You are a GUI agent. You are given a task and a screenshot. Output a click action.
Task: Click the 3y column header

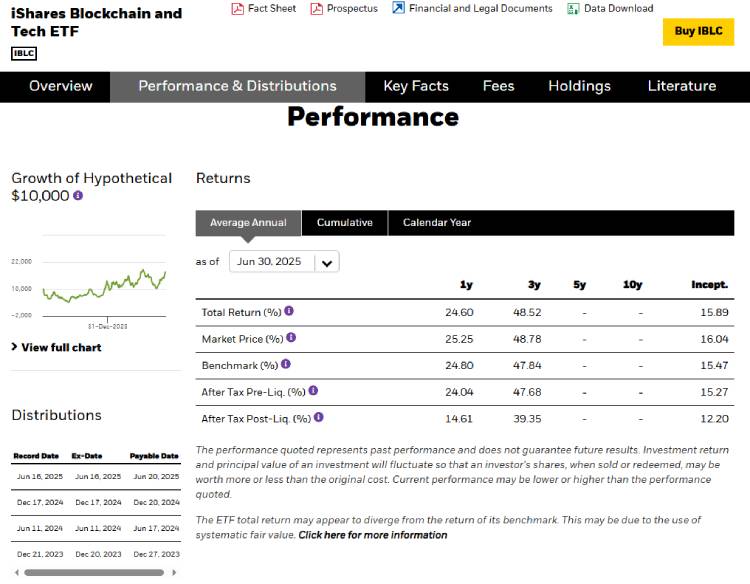tap(534, 285)
